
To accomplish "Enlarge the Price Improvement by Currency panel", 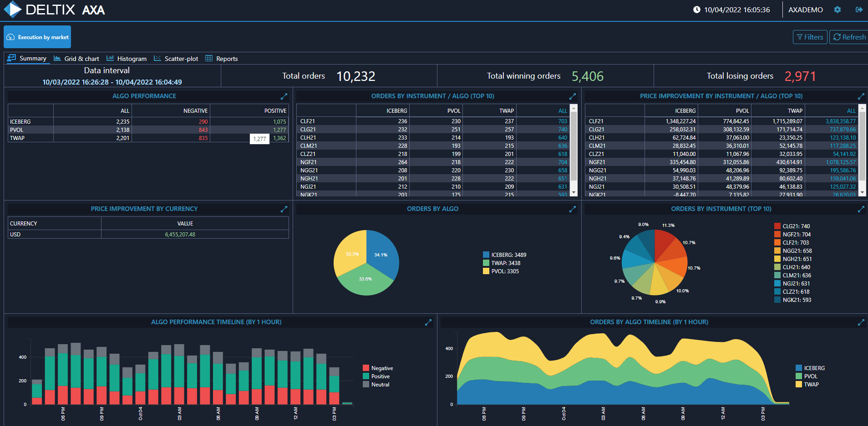I will coord(284,209).
